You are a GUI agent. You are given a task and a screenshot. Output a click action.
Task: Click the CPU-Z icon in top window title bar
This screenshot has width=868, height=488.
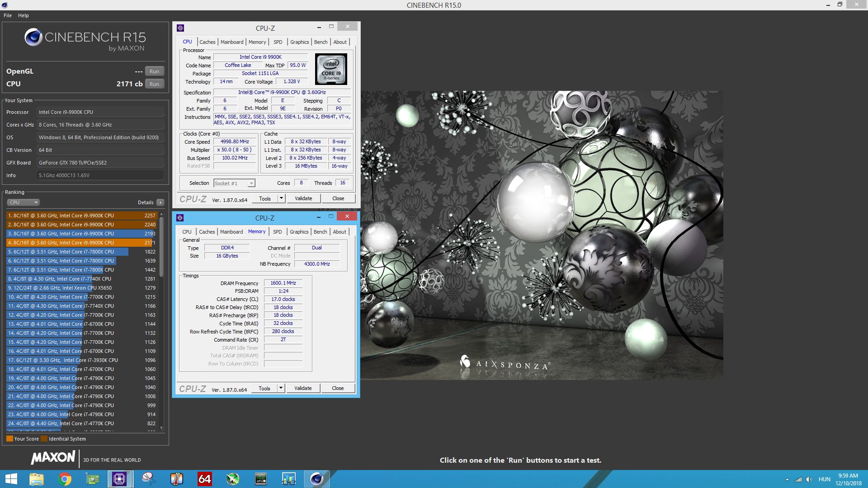(180, 28)
